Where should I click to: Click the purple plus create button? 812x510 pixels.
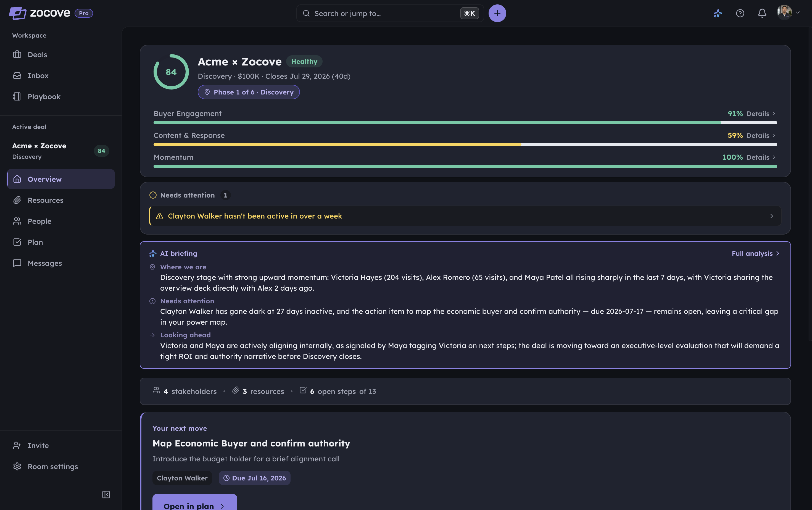(x=497, y=13)
